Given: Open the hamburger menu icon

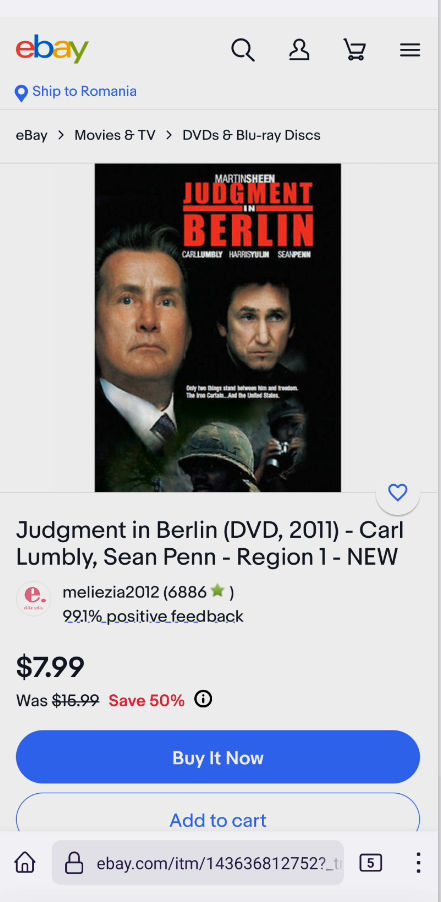Looking at the screenshot, I should click(x=410, y=51).
